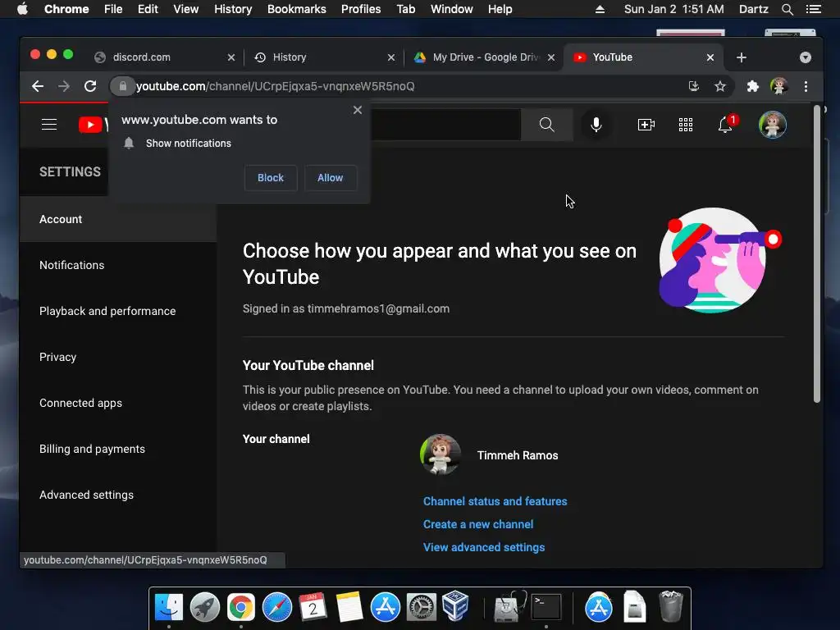This screenshot has width=840, height=630.
Task: Go forward with the browser arrow
Action: coord(64,86)
